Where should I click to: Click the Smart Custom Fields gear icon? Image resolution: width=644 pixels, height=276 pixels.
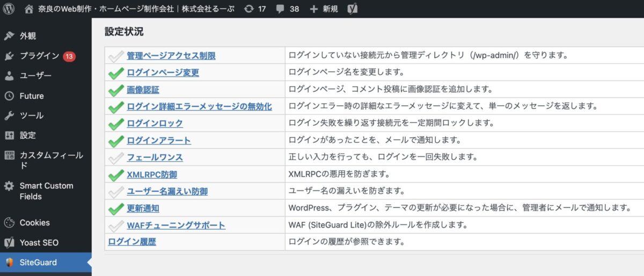point(9,186)
